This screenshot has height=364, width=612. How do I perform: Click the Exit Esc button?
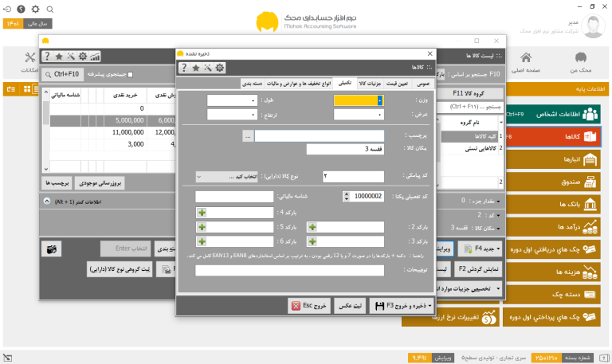309,306
